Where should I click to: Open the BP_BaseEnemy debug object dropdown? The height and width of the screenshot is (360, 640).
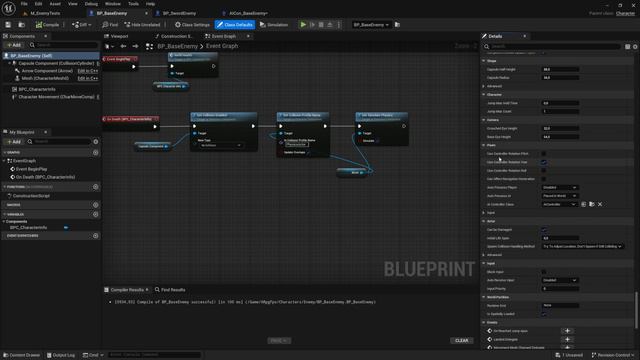tap(371, 25)
